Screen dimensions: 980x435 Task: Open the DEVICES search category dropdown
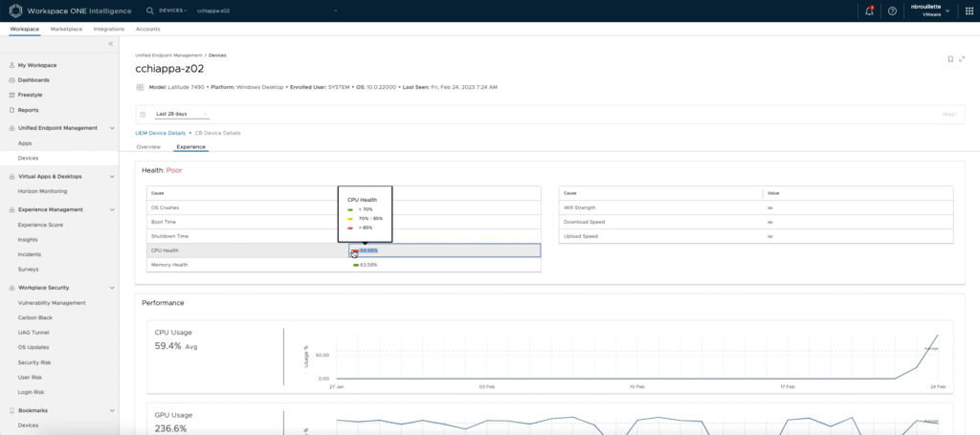172,11
